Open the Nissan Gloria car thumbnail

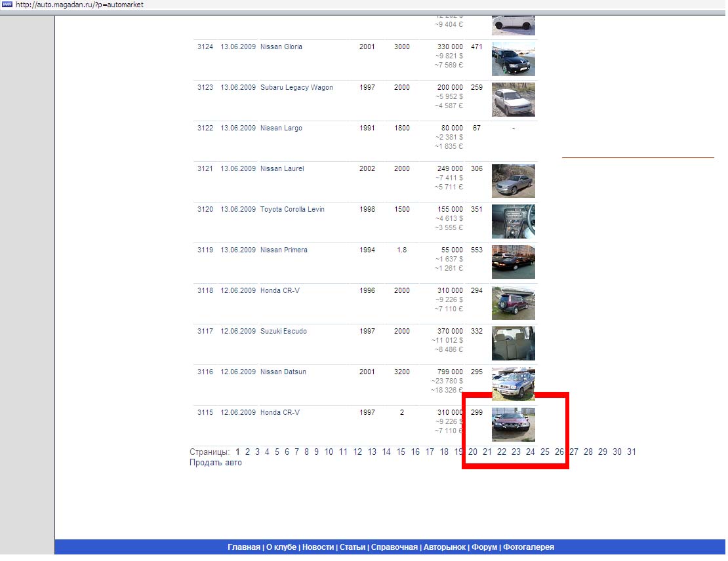point(513,59)
